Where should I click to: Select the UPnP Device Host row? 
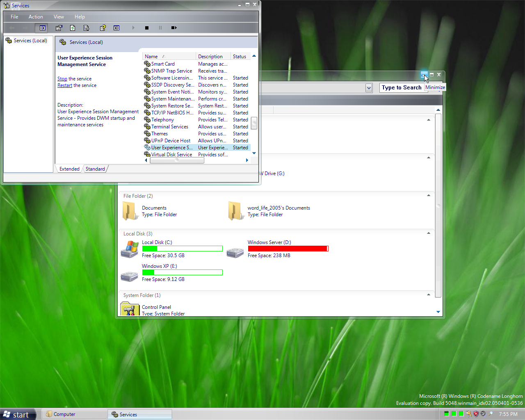tap(196, 141)
